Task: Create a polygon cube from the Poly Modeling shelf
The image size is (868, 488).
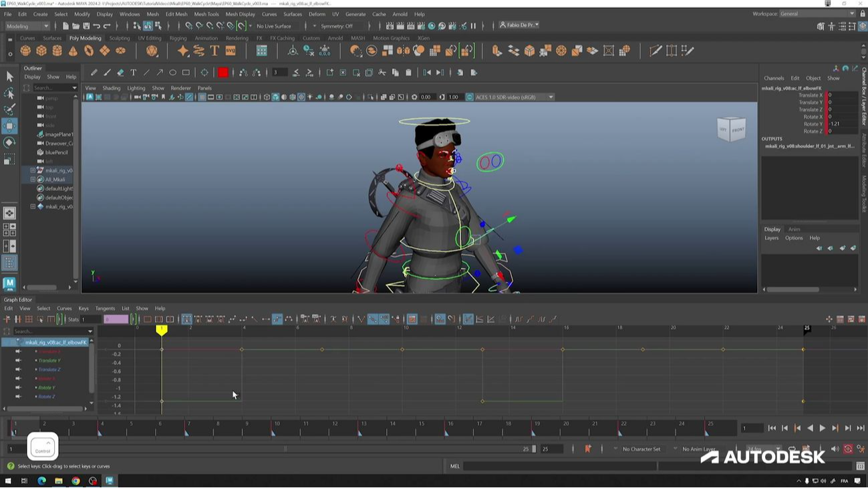Action: tap(40, 51)
